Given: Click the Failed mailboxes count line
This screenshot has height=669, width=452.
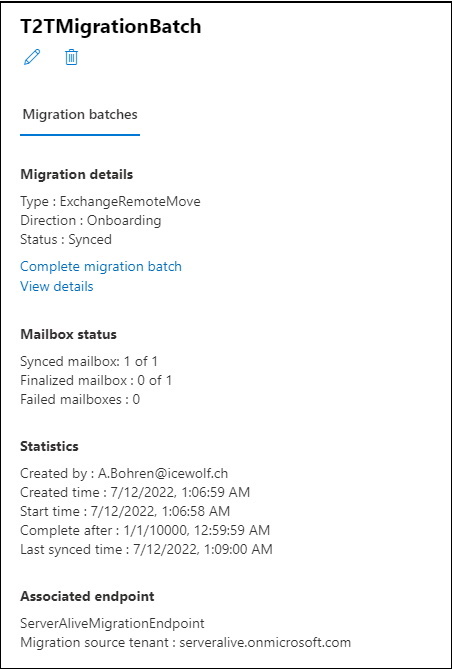Looking at the screenshot, I should coord(80,399).
